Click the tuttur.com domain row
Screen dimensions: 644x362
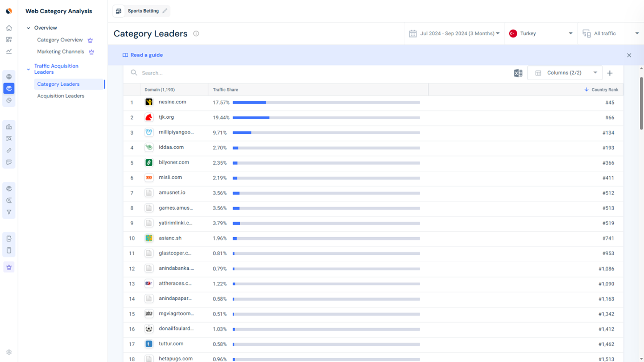tap(373, 344)
